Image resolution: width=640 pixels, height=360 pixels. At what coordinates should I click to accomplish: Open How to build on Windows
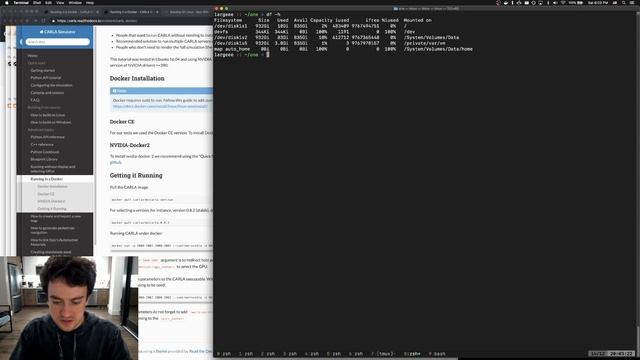[x=51, y=122]
